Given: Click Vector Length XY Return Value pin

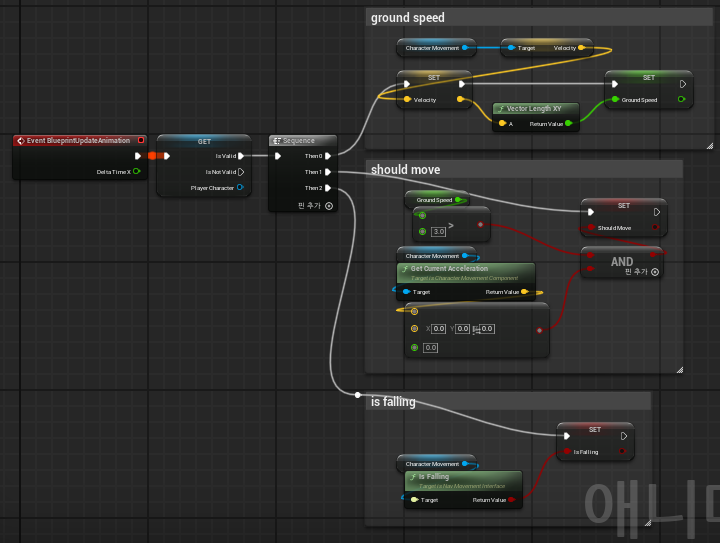Looking at the screenshot, I should [x=568, y=123].
